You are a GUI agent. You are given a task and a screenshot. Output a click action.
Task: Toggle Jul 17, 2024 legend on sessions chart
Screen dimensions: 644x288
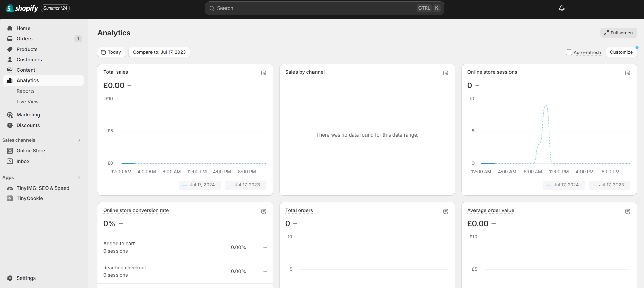tap(564, 185)
